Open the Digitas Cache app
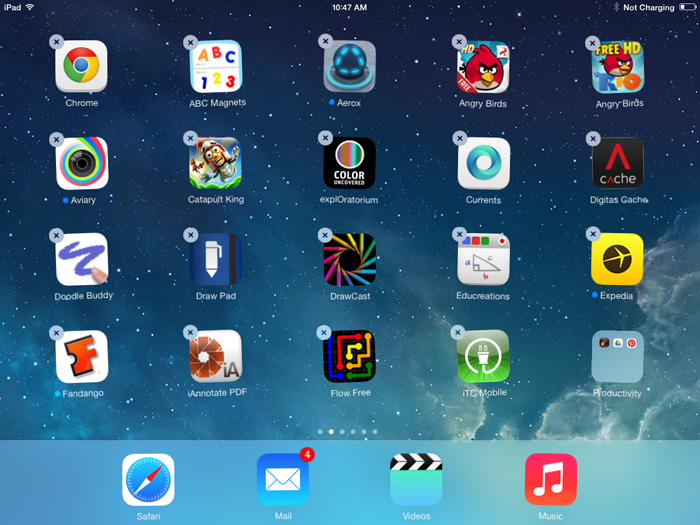 point(618,163)
